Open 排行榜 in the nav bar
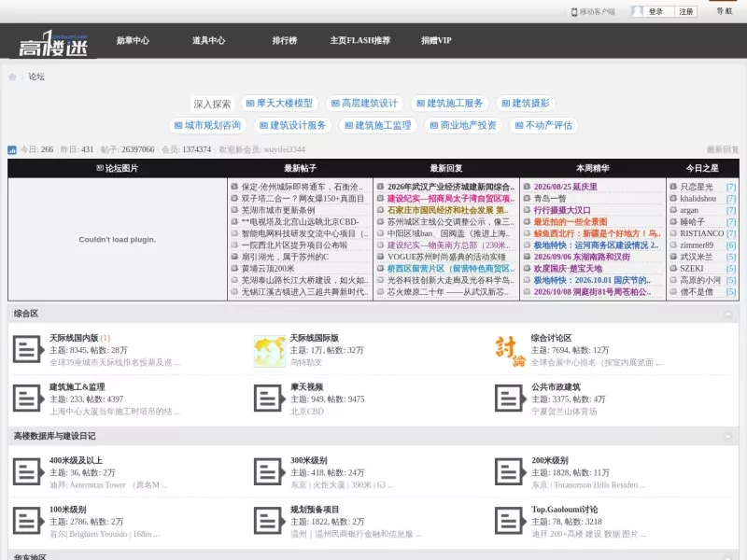The width and height of the screenshot is (747, 560). 285,40
